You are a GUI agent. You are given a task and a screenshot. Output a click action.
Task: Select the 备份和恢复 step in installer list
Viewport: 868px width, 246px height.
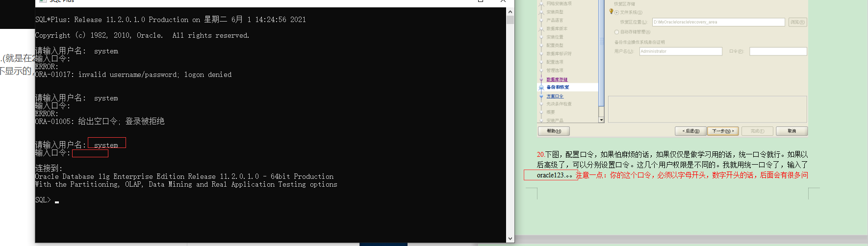point(558,87)
